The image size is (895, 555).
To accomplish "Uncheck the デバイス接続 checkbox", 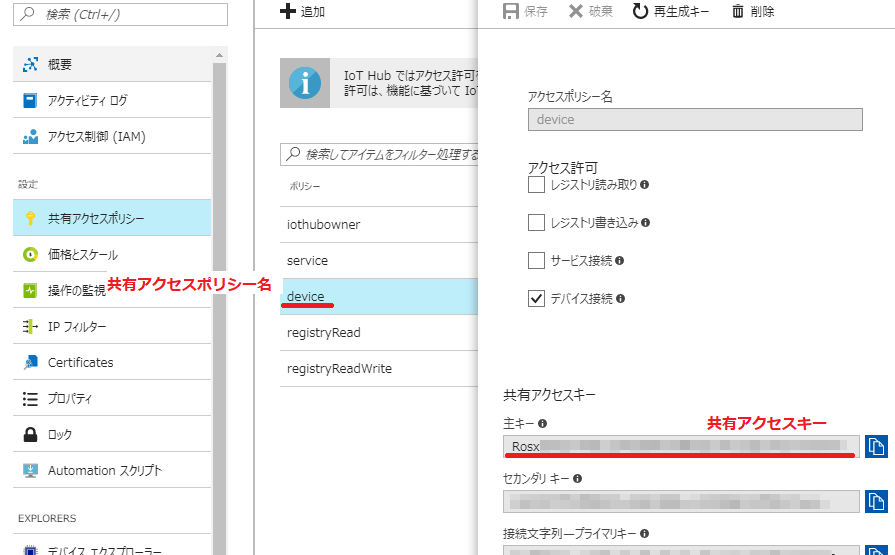I will click(x=536, y=299).
